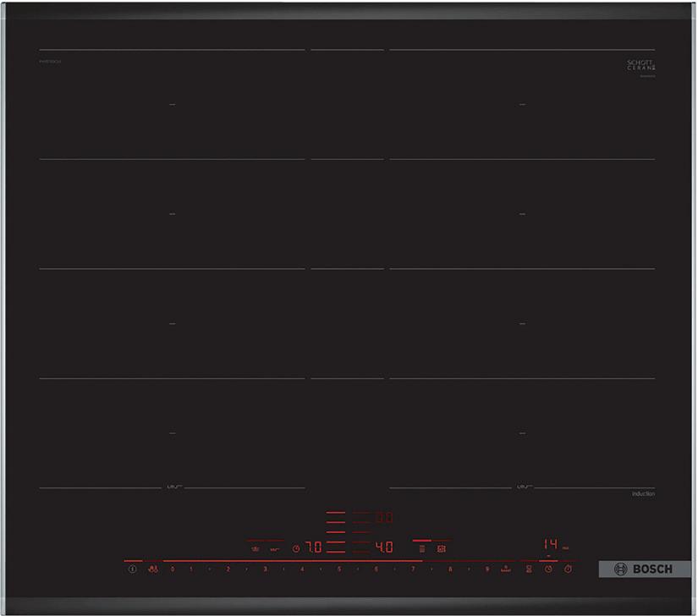
Task: Toggle the flex zone link icon
Action: tap(422, 549)
